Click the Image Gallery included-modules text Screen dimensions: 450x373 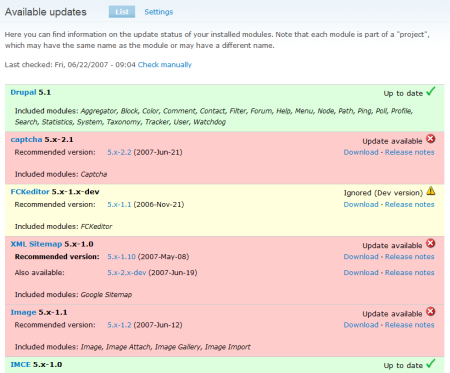click(178, 347)
